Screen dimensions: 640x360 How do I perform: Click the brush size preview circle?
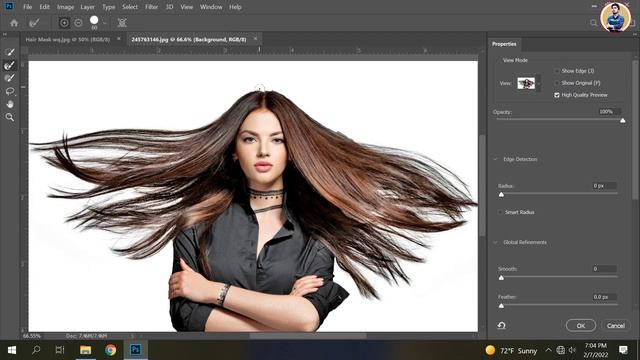pyautogui.click(x=94, y=20)
